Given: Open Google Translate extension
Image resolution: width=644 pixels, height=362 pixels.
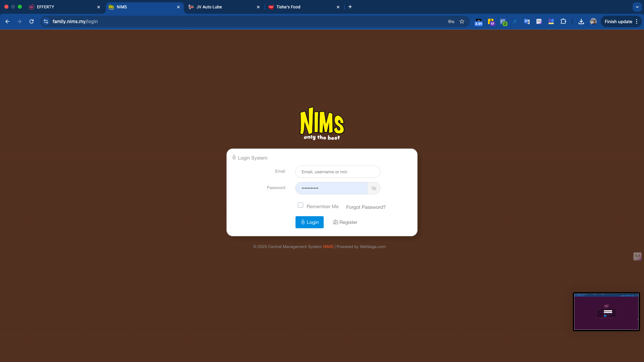Looking at the screenshot, I should pyautogui.click(x=527, y=21).
